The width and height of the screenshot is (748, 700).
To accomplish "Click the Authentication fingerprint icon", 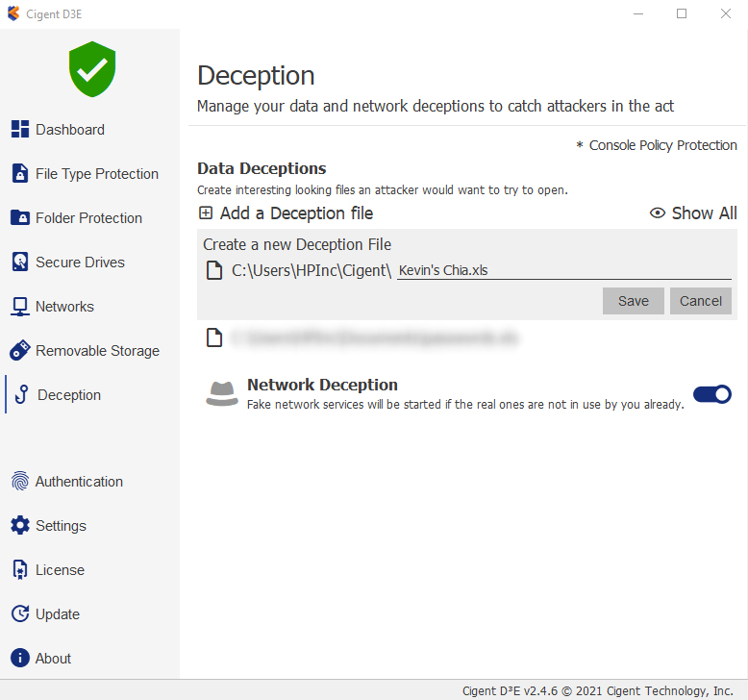I will [20, 481].
